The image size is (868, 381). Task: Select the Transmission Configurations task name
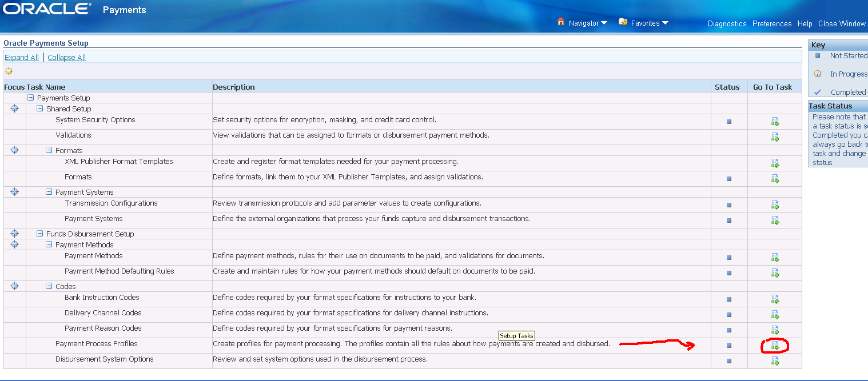pos(111,203)
